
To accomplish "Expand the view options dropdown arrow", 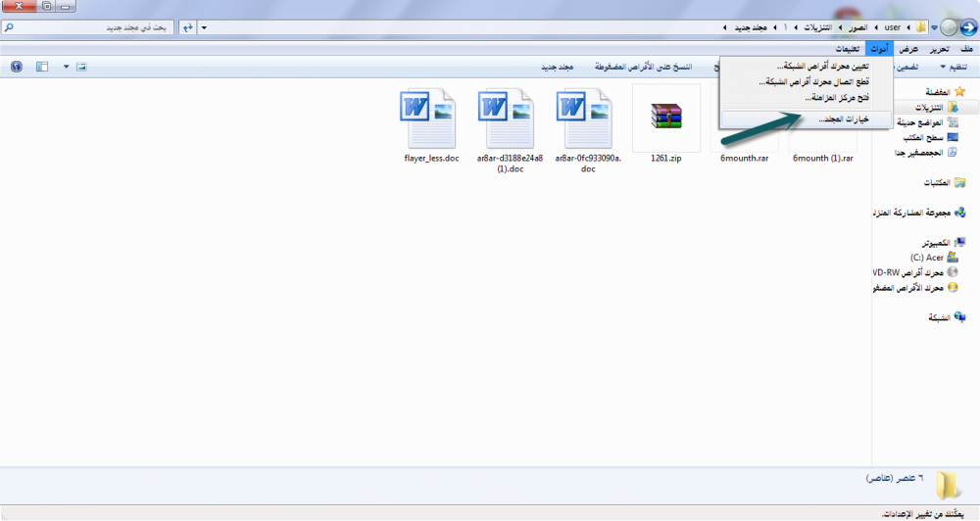I will pyautogui.click(x=67, y=67).
